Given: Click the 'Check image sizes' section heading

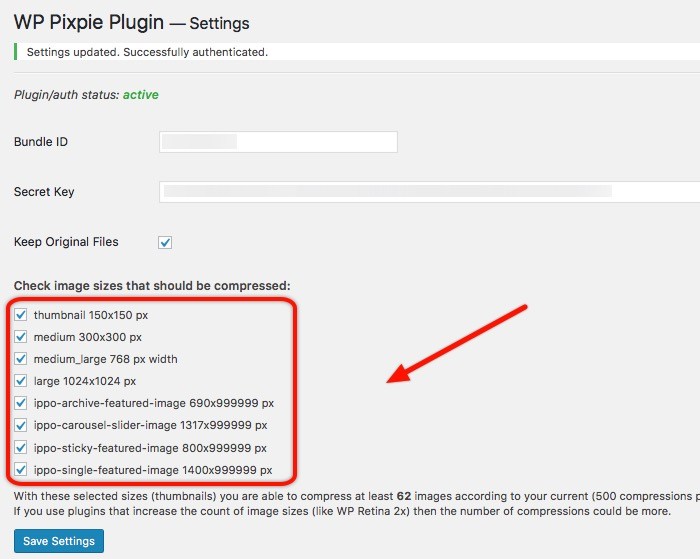Looking at the screenshot, I should point(152,286).
